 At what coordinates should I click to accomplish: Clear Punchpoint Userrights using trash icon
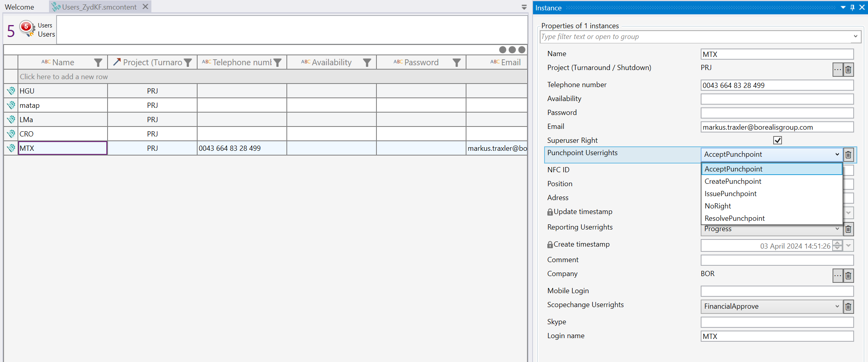tap(848, 155)
